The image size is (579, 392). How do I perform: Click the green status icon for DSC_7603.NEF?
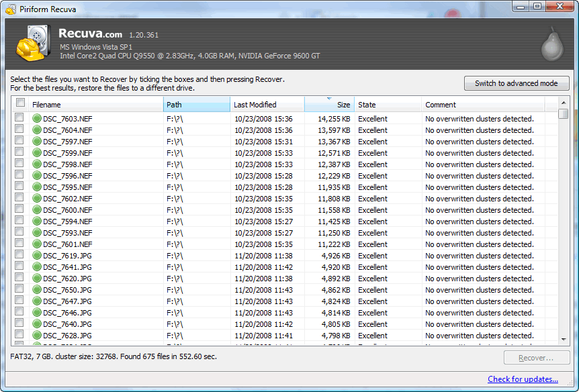36,119
